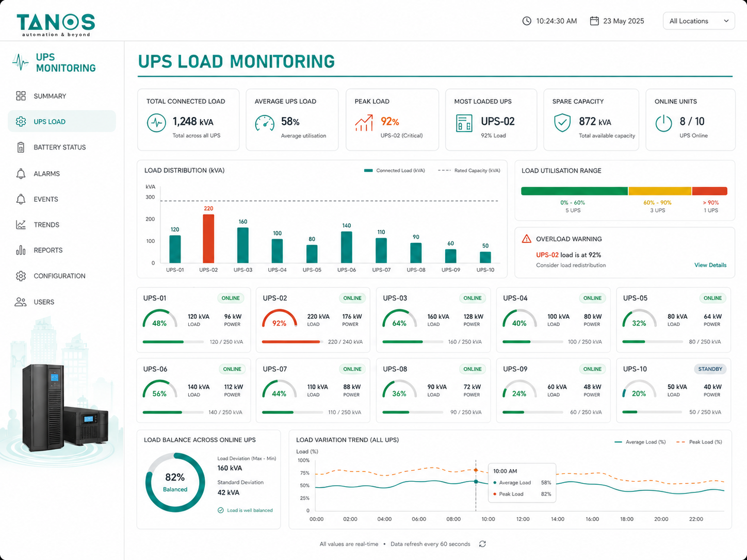Image resolution: width=747 pixels, height=560 pixels.
Task: Click the UPS-09 24% gauge
Action: pos(519,389)
